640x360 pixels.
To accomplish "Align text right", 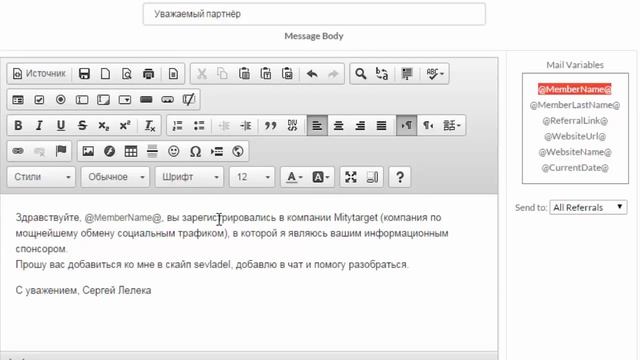I will 360,126.
